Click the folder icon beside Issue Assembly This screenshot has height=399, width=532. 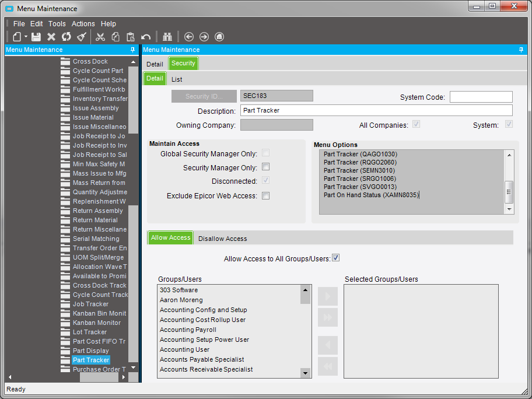(x=65, y=108)
